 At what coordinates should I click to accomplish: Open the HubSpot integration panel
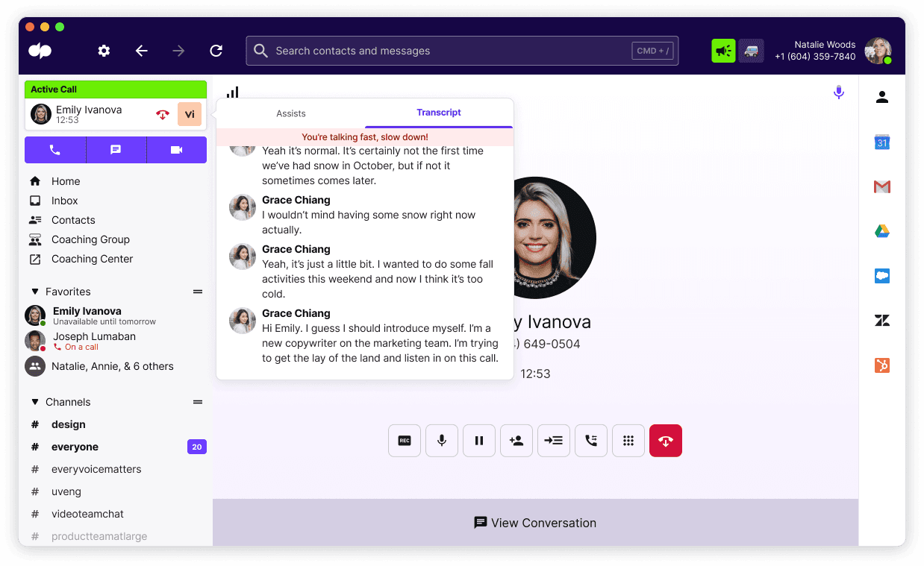(x=881, y=365)
